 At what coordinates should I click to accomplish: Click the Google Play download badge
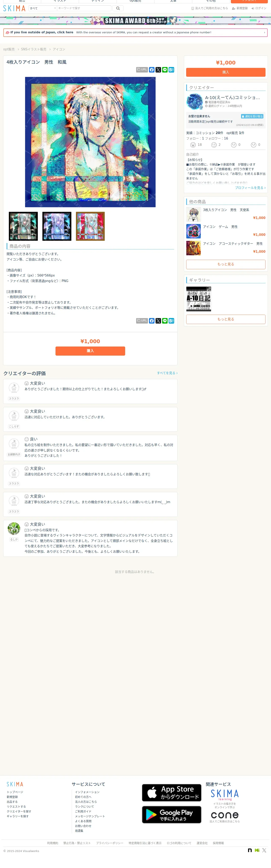(x=171, y=815)
